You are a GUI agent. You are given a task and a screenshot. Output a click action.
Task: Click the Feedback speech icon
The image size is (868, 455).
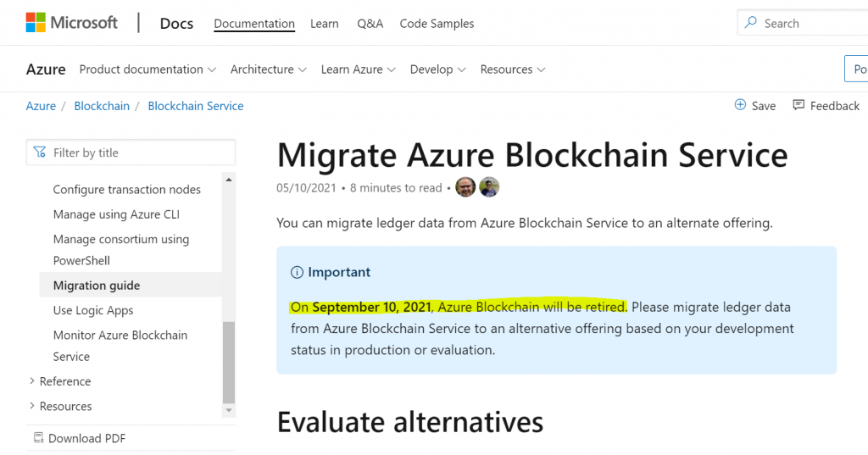798,105
